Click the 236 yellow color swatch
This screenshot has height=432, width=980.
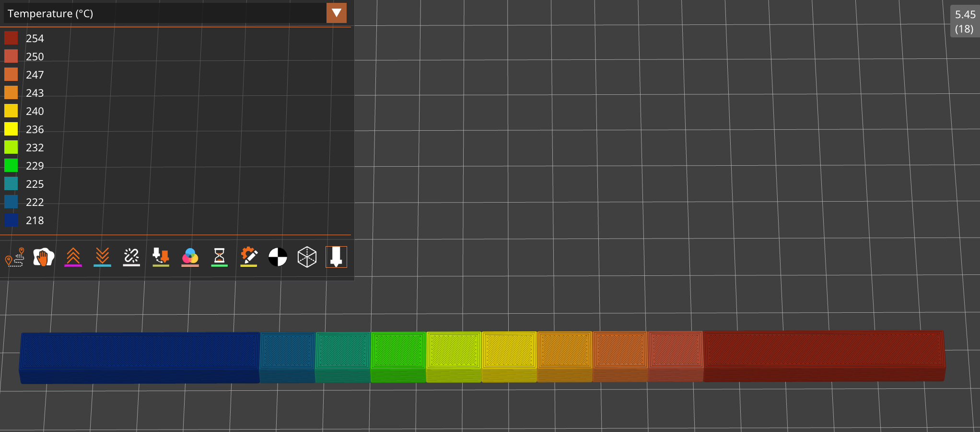pos(11,129)
